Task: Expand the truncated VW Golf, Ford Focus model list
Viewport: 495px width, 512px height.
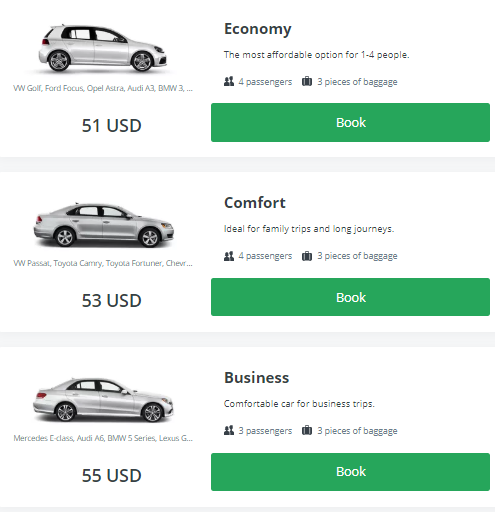Action: click(x=103, y=88)
